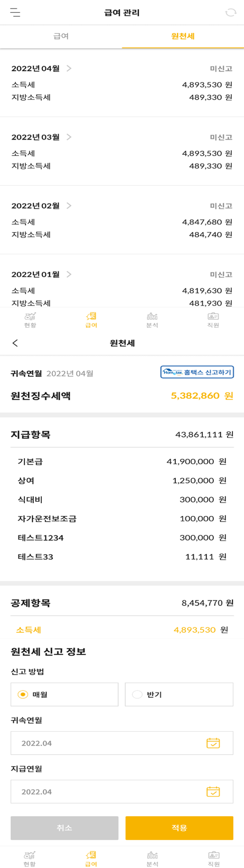
Task: Open 직원 icon in upper navigation
Action: 213,320
